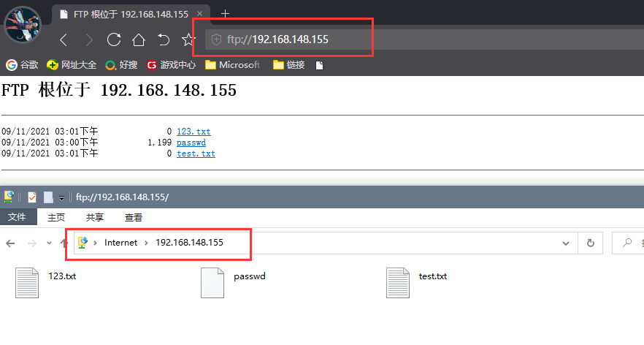Open the Microsoft bookmarks folder
The height and width of the screenshot is (345, 644).
pos(232,65)
